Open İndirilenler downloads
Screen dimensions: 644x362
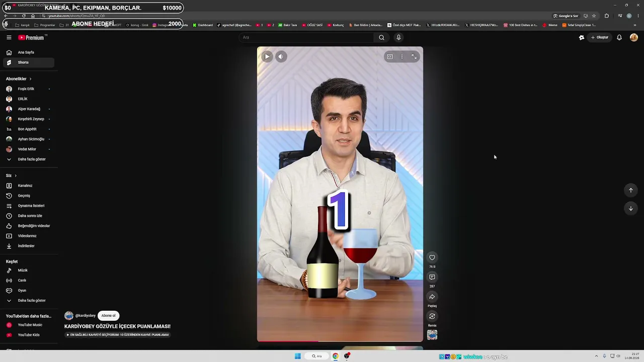[28, 246]
